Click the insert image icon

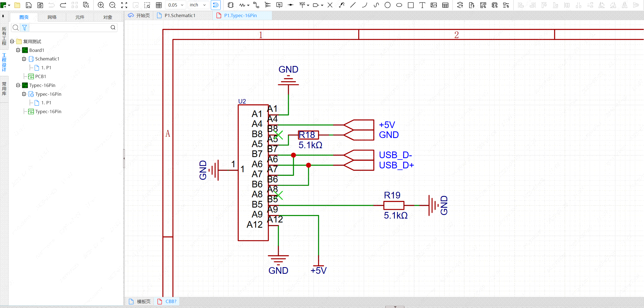pyautogui.click(x=433, y=5)
